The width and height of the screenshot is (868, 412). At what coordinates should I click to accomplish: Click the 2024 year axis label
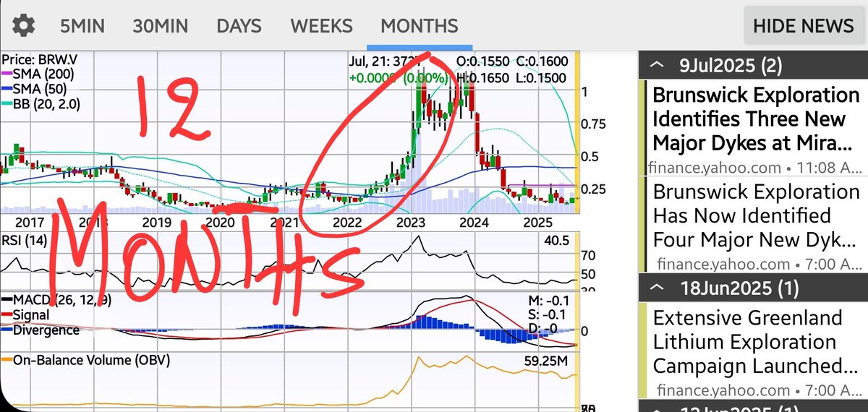475,222
